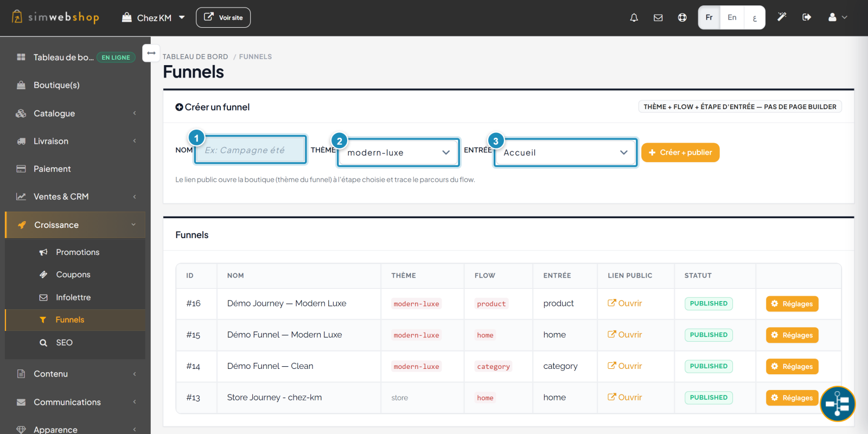This screenshot has height=434, width=868.
Task: Click the logout arrow icon
Action: (807, 17)
